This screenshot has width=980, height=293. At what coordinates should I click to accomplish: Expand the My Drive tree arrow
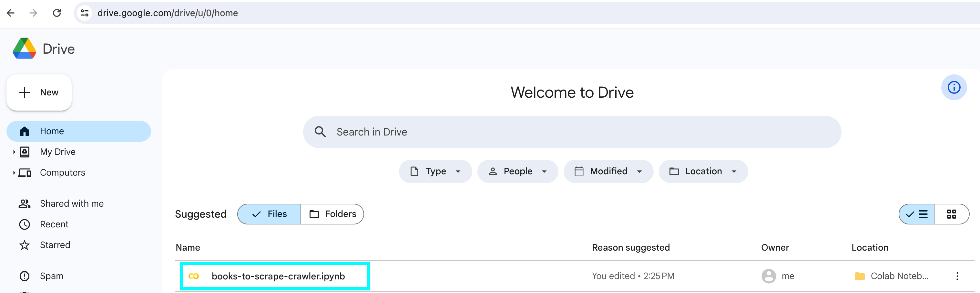(14, 152)
